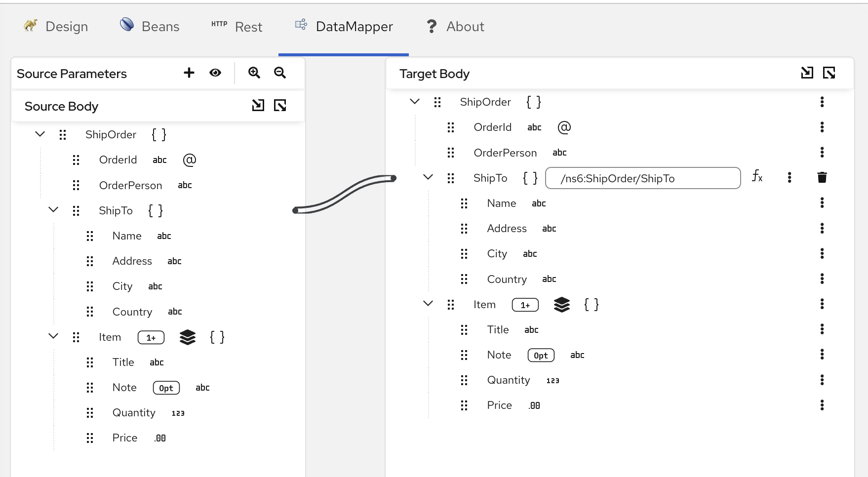Toggle source parameters visibility eye icon
The width and height of the screenshot is (868, 477).
coord(215,73)
